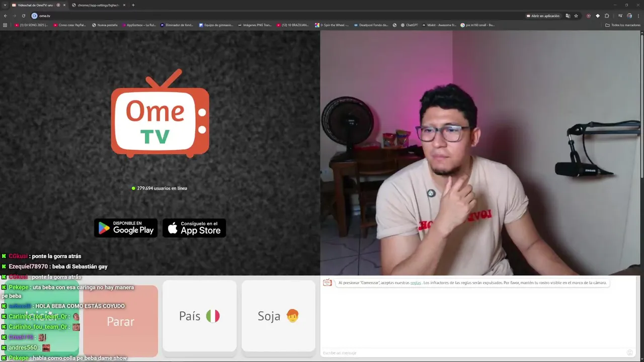Reload the ome.tv page
This screenshot has height=362, width=644.
(x=23, y=16)
